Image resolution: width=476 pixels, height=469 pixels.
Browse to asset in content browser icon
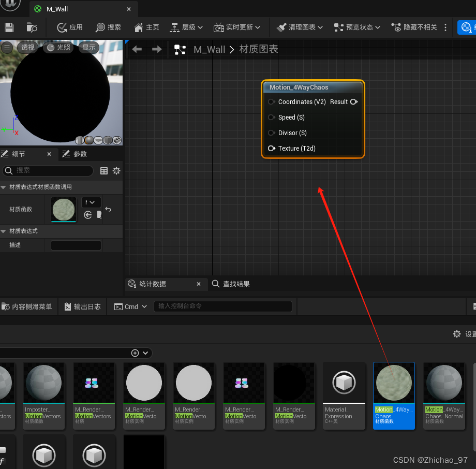pos(32,27)
